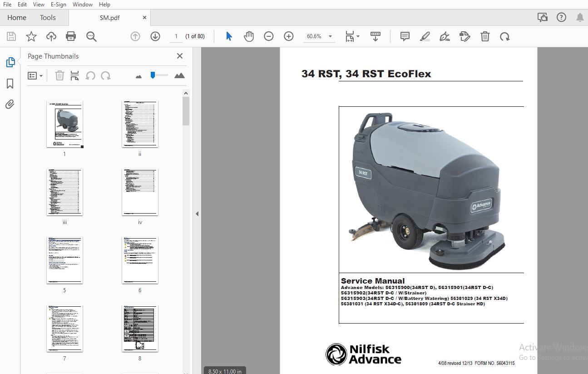The image size is (588, 374).
Task: Upload the file to the cloud
Action: 51,37
